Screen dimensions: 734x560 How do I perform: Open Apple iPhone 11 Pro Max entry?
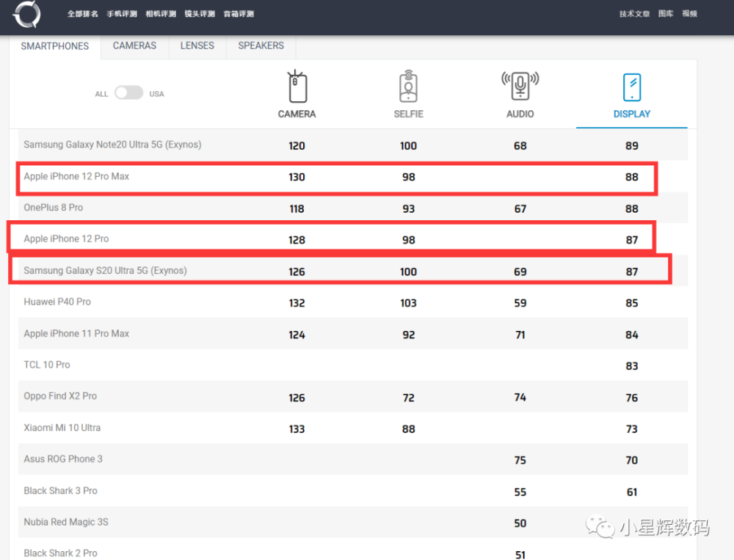(x=76, y=333)
